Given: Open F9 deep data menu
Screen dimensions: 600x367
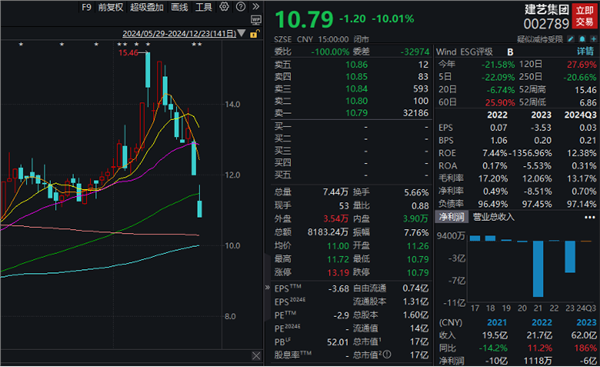Looking at the screenshot, I should pyautogui.click(x=86, y=7).
